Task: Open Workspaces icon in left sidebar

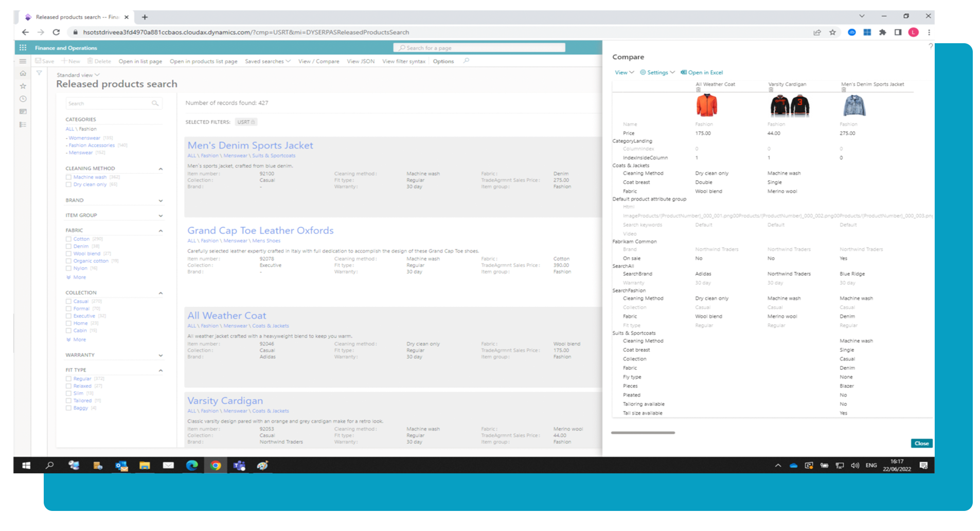Action: 23,112
